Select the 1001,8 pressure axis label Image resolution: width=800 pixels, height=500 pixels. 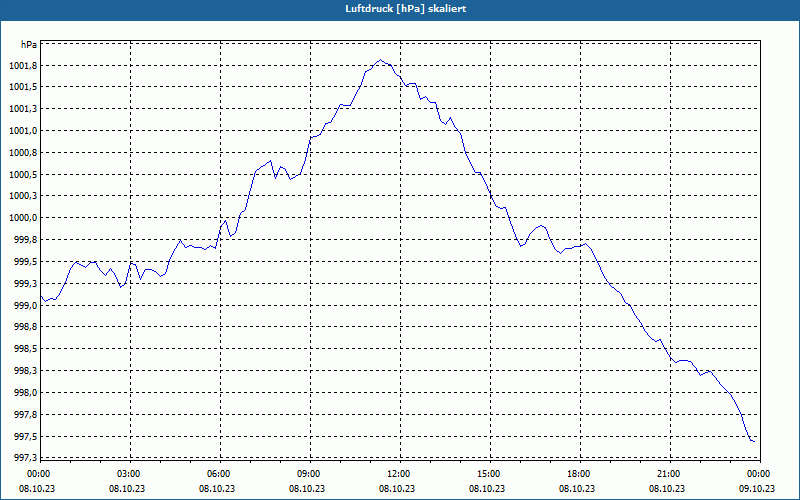point(23,66)
